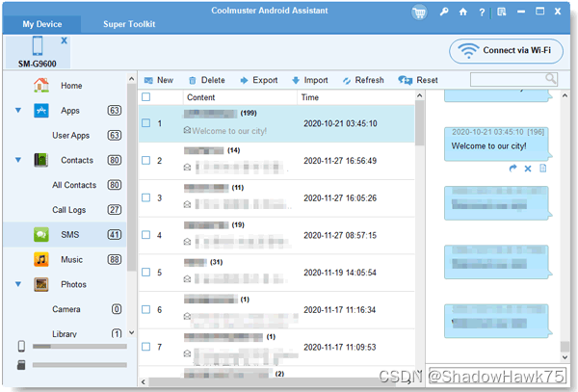Click the Photos picture icon
This screenshot has height=392, width=578.
tap(41, 284)
